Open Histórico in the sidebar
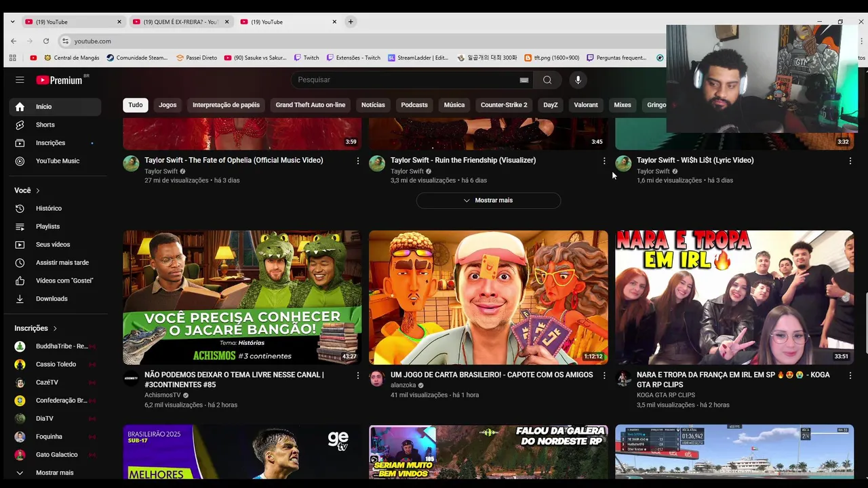Image resolution: width=868 pixels, height=488 pixels. click(56, 208)
